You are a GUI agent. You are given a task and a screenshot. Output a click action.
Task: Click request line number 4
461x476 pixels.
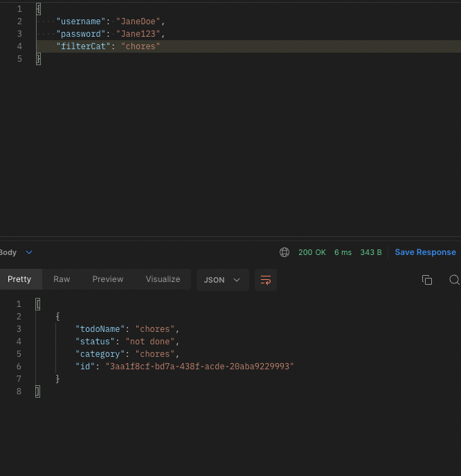(x=19, y=46)
